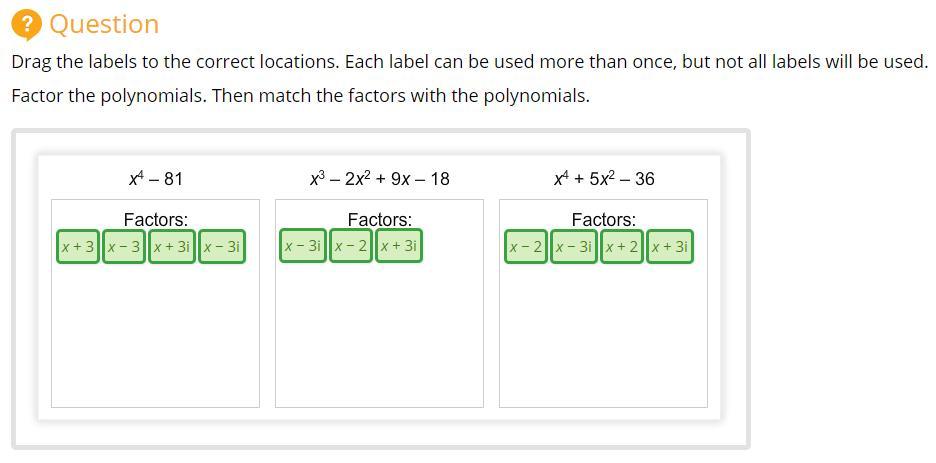This screenshot has width=936, height=463.
Task: Pick x + 3i label in first factors box
Action: (172, 246)
